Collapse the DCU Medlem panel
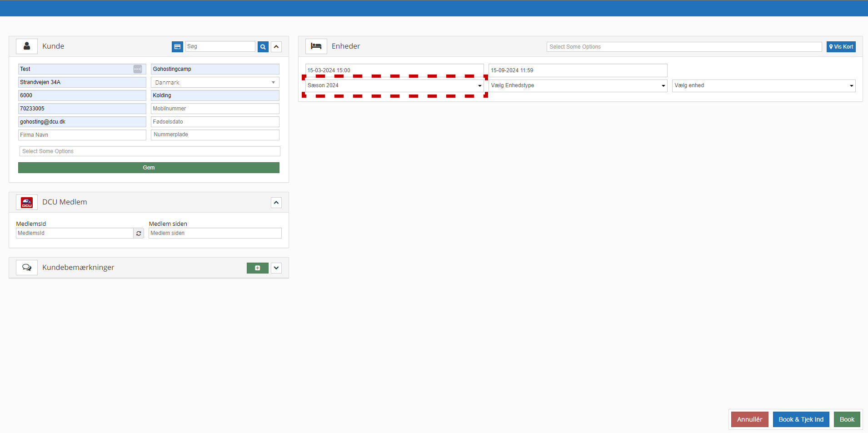Screen dimensions: 868x433 [276, 203]
